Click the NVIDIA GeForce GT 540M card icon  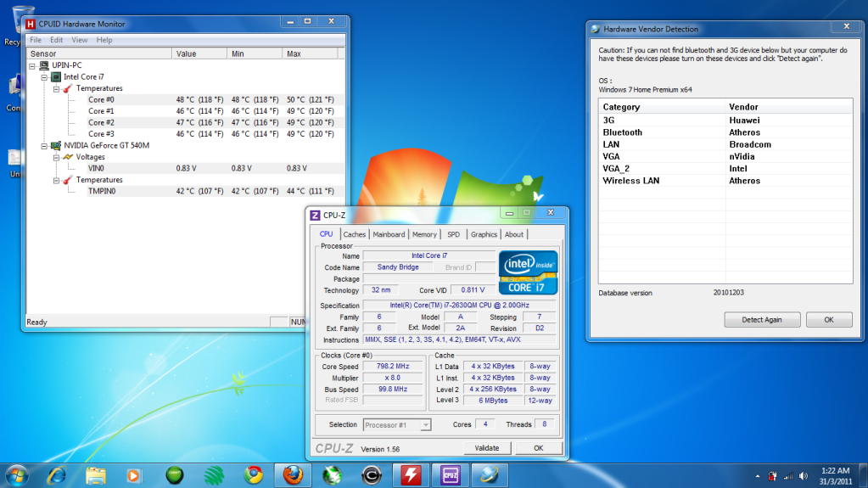point(57,145)
